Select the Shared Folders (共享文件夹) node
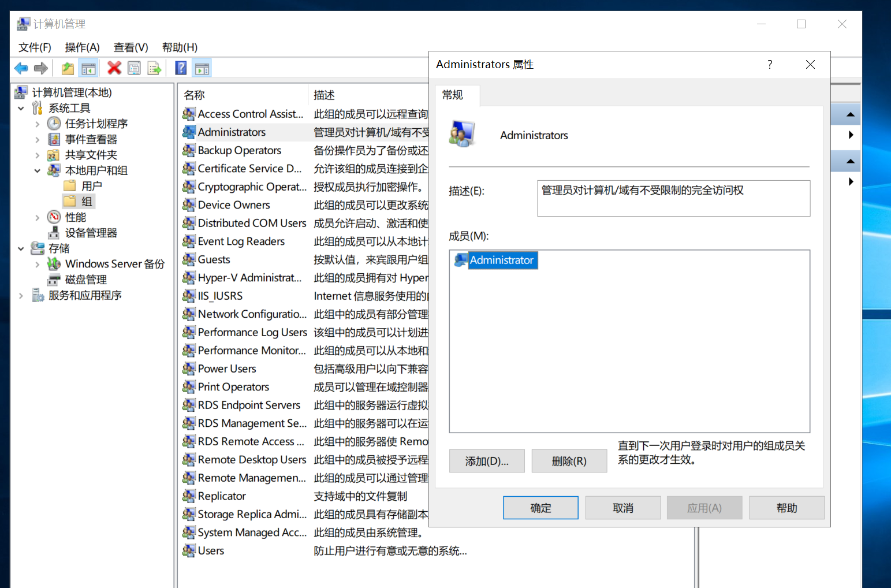 tap(91, 155)
